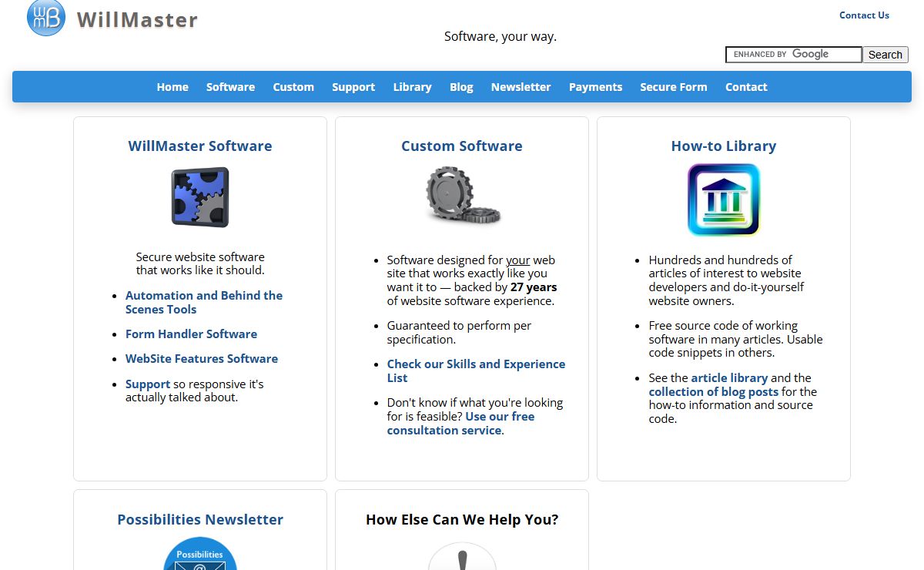Open the How-to Library heading link
The width and height of the screenshot is (924, 570).
[x=724, y=146]
